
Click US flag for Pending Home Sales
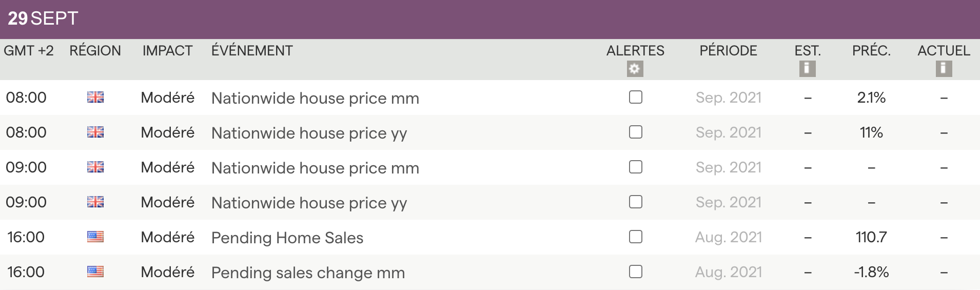click(x=95, y=237)
